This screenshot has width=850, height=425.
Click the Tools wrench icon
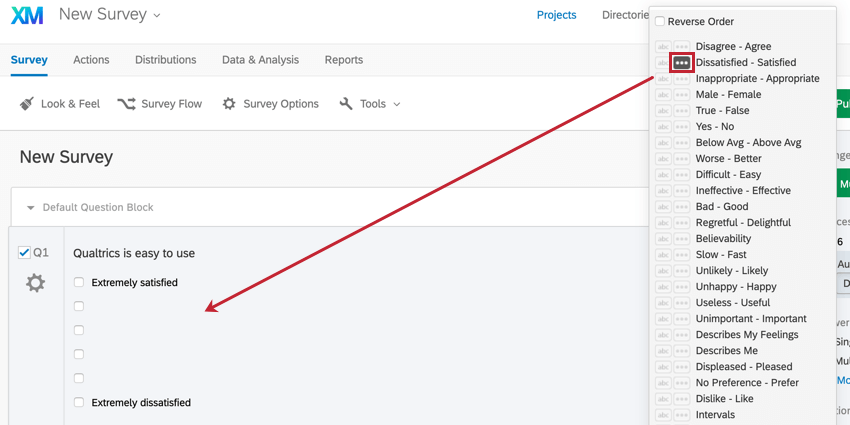coord(346,104)
